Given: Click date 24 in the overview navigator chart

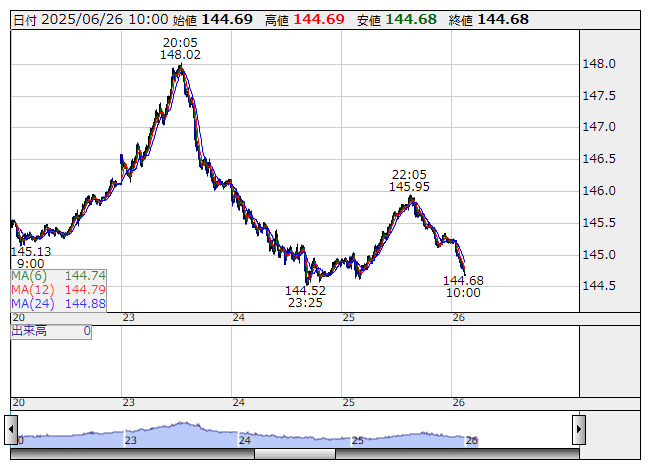Looking at the screenshot, I should (x=244, y=440).
